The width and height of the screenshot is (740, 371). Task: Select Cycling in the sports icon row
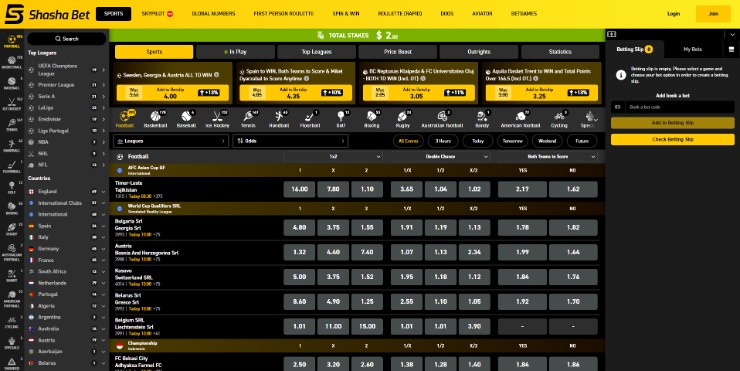coord(559,119)
